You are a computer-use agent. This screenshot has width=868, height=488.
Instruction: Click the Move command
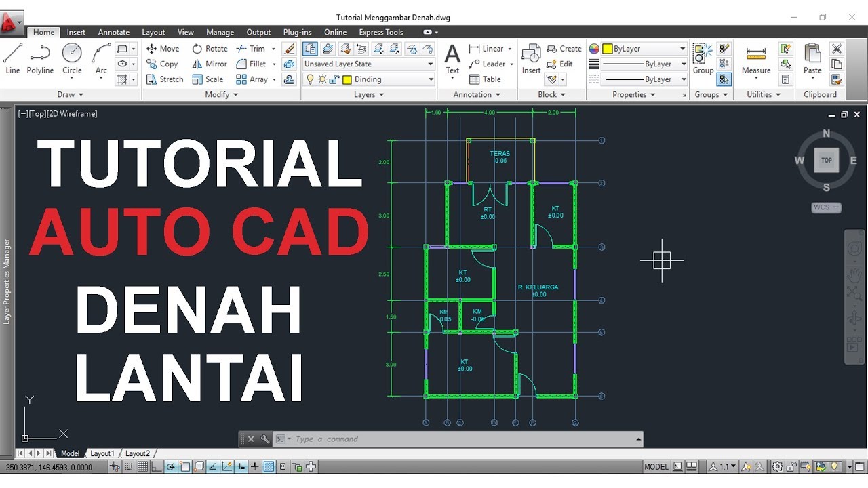(x=163, y=49)
